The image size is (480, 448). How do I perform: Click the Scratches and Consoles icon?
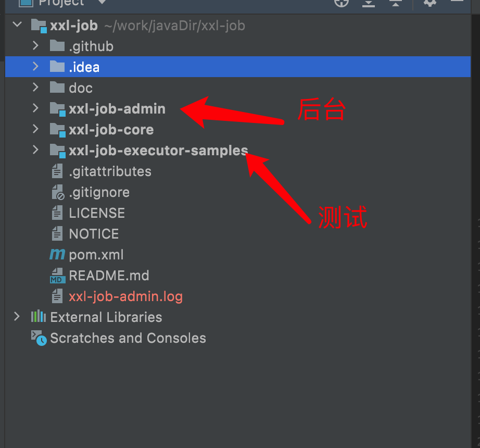click(39, 338)
